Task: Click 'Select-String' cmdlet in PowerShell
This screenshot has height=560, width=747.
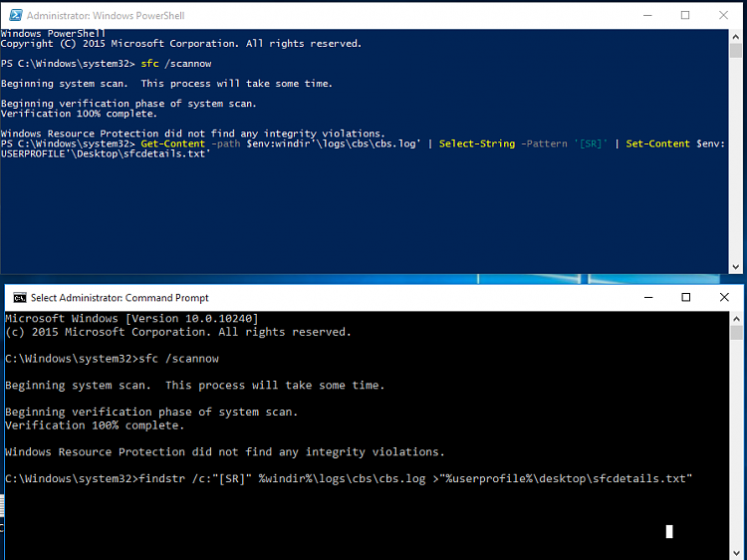Action: click(477, 143)
